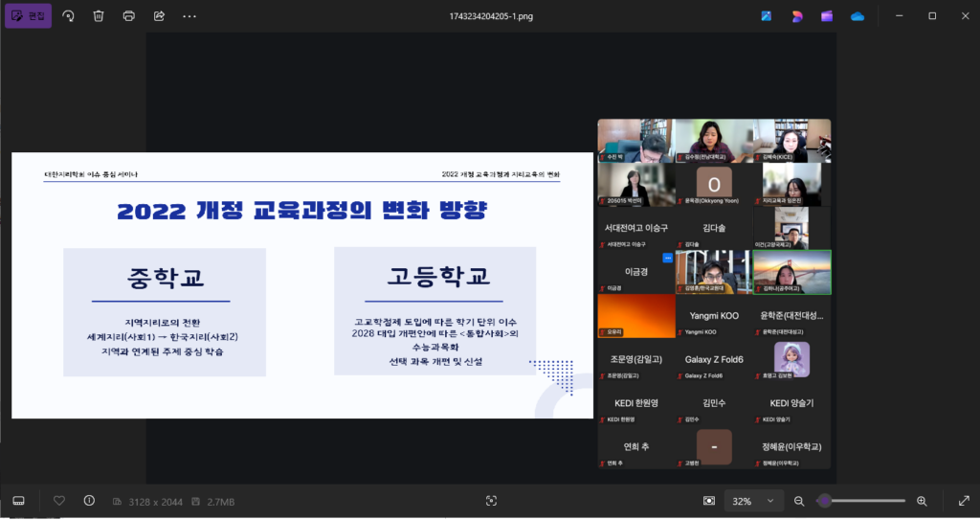Open the three-dot More options menu
The width and height of the screenshot is (980, 520).
click(189, 16)
